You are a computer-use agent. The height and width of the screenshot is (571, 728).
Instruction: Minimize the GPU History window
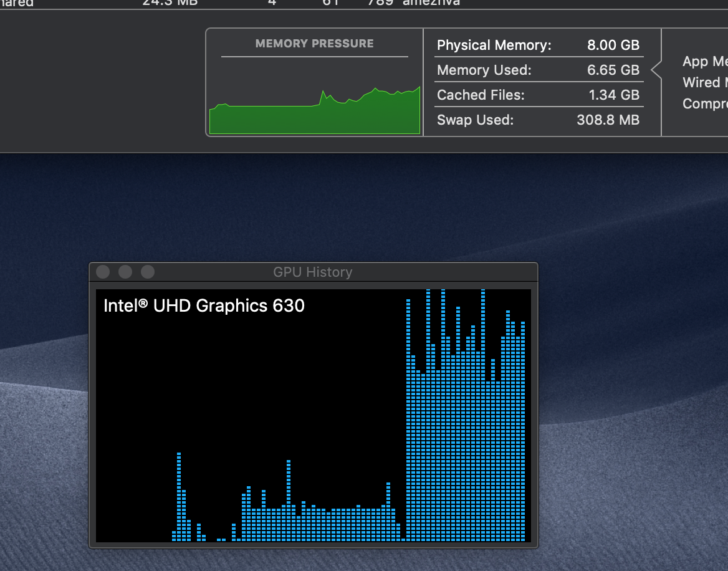point(125,272)
